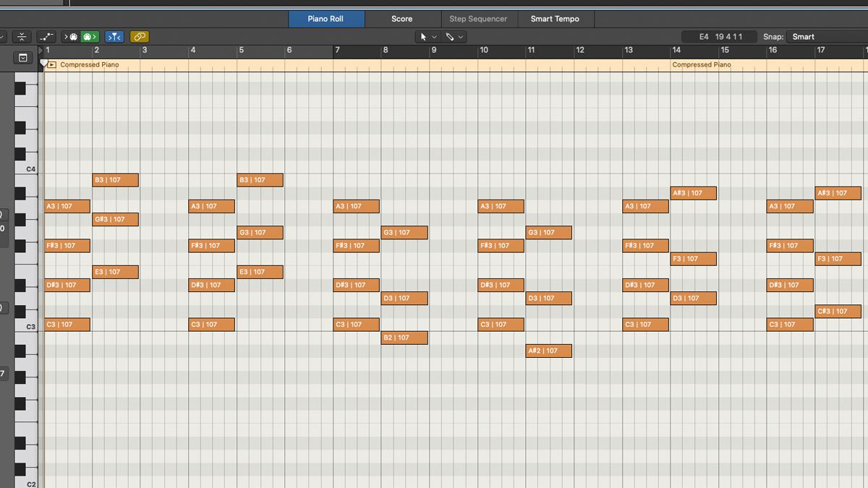Click the MIDI Draw curve icon in the toolbar
This screenshot has height=488, width=868.
[46, 36]
